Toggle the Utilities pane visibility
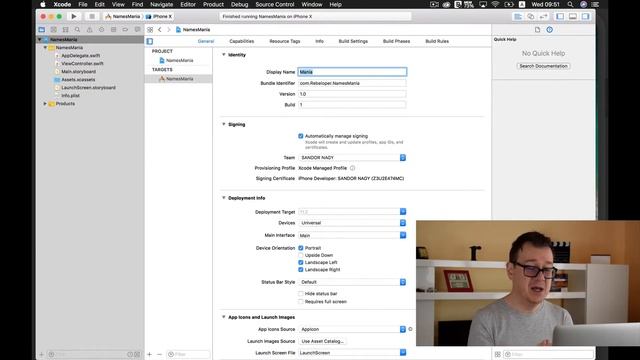Screen dimensions: 640x360 (x=586, y=16)
